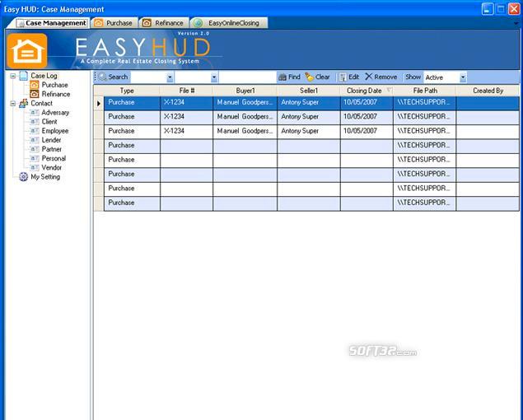
Task: Click the Purchase tab icon
Action: [x=98, y=23]
